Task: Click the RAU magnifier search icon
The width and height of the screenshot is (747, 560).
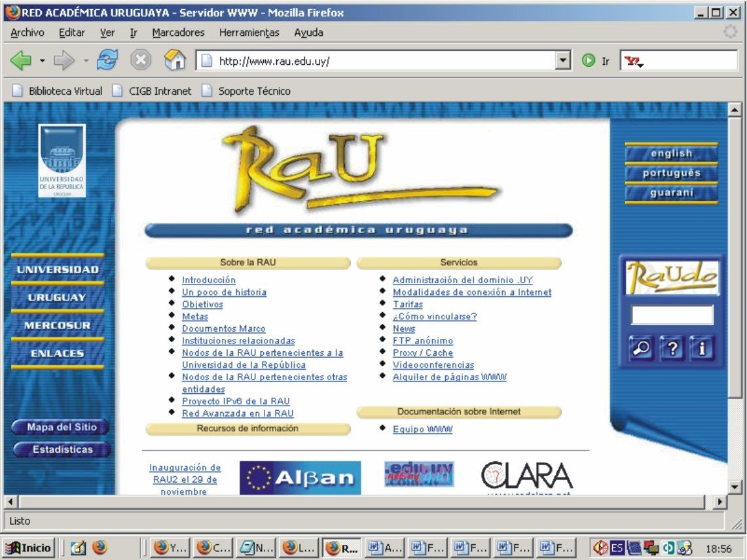Action: [641, 348]
